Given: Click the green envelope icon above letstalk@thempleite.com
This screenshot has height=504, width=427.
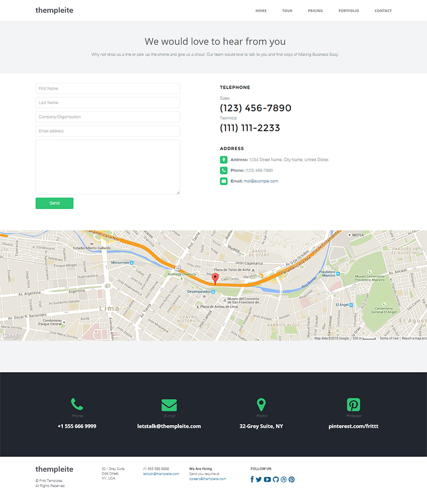Looking at the screenshot, I should point(169,405).
